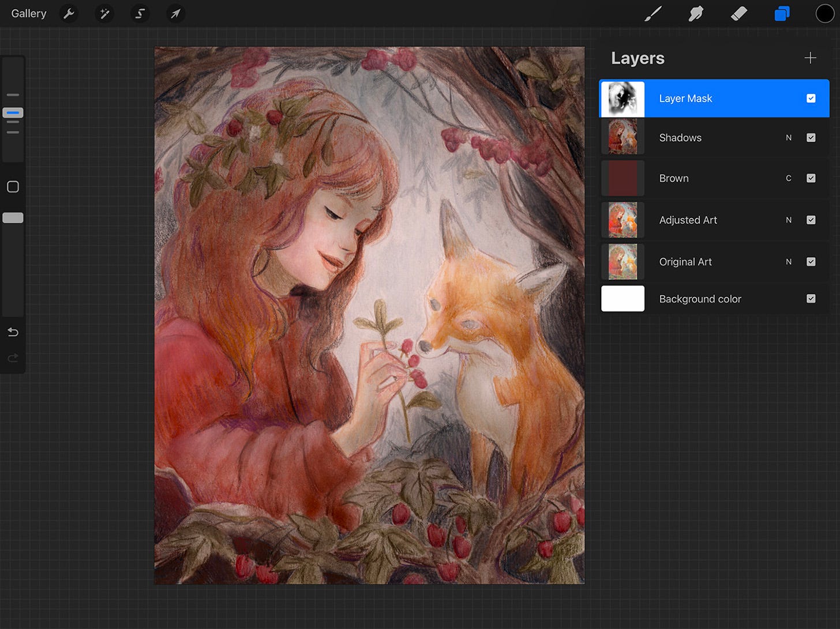Open the Layers panel tab

coord(782,13)
